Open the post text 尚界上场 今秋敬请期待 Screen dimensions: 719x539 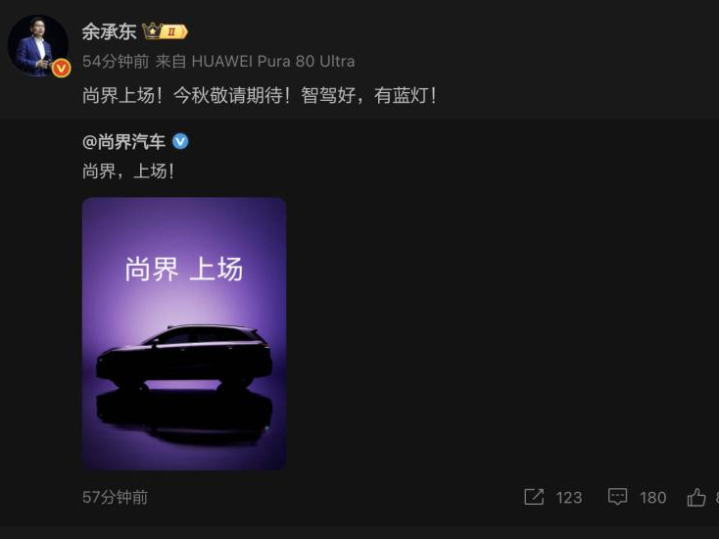click(259, 96)
